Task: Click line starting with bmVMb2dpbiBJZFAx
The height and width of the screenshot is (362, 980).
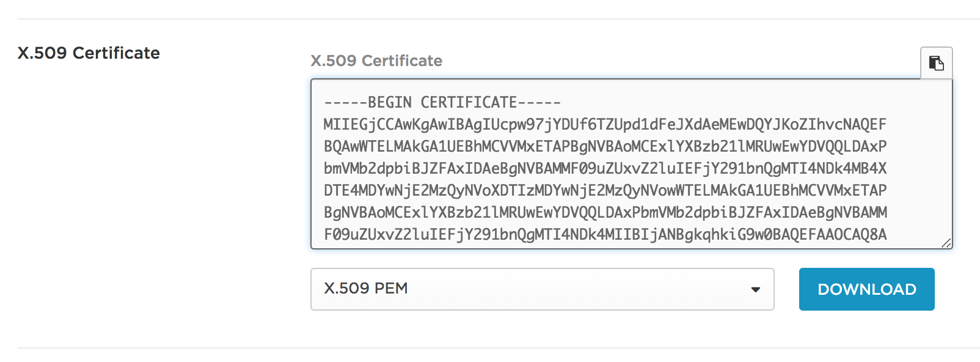Action: [605, 168]
